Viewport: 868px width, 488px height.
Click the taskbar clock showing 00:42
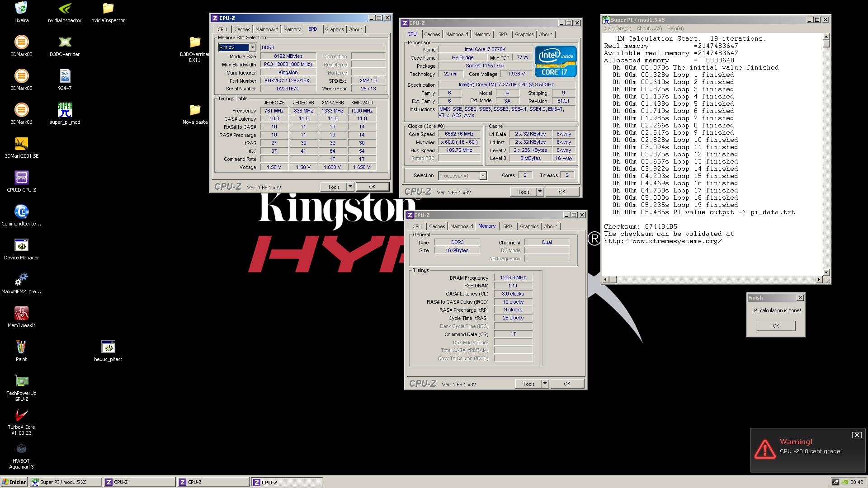pyautogui.click(x=857, y=482)
